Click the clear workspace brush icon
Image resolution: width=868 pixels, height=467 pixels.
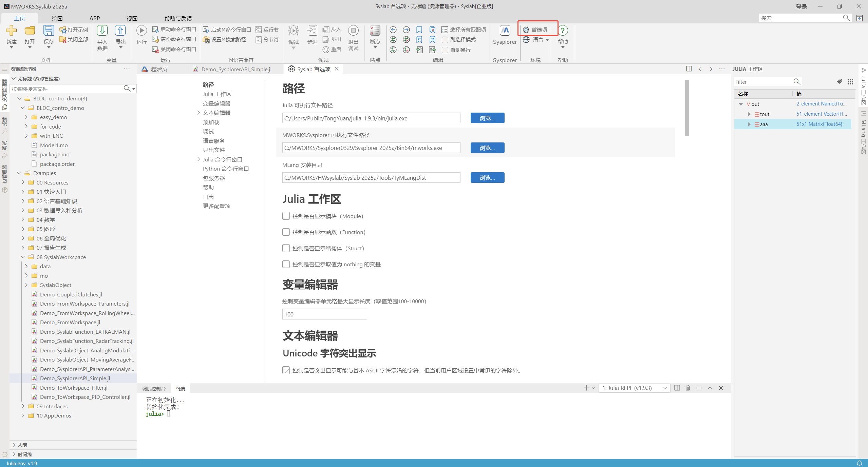(x=839, y=82)
